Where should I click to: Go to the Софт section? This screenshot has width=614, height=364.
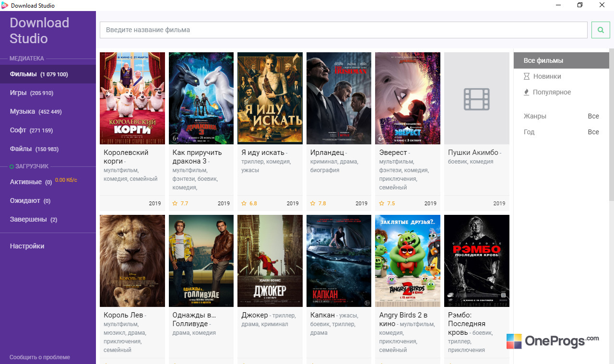48,130
